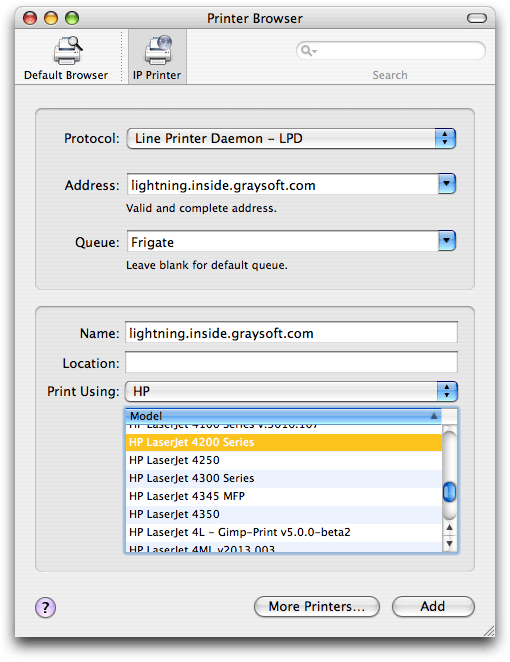Open the Print Using HP dropdown
Viewport: 510px width, 662px height.
291,391
